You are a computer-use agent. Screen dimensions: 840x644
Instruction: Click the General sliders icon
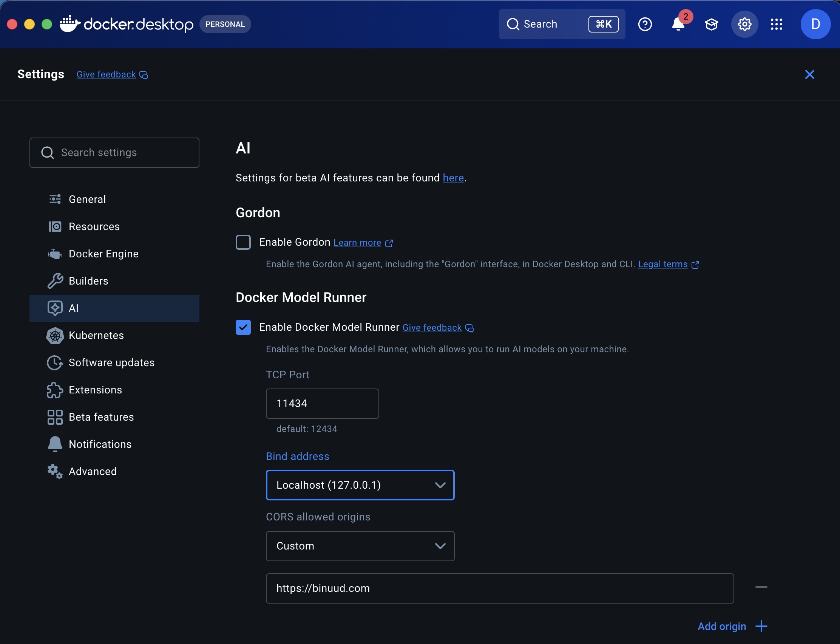(x=55, y=199)
